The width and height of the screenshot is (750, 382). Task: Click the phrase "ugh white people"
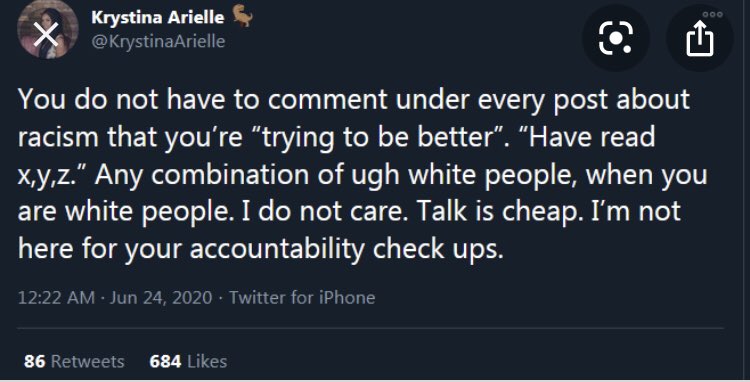pos(464,175)
